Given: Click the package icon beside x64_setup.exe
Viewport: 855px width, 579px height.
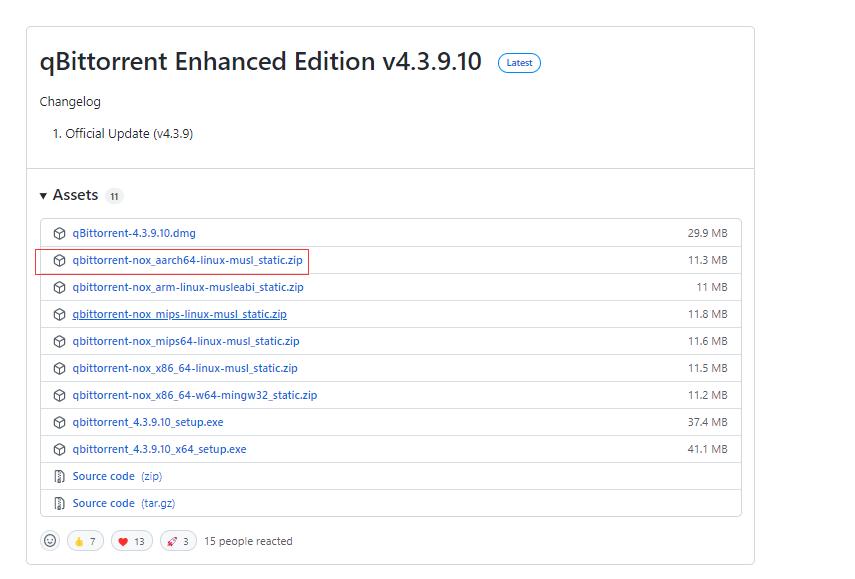Looking at the screenshot, I should coord(60,449).
